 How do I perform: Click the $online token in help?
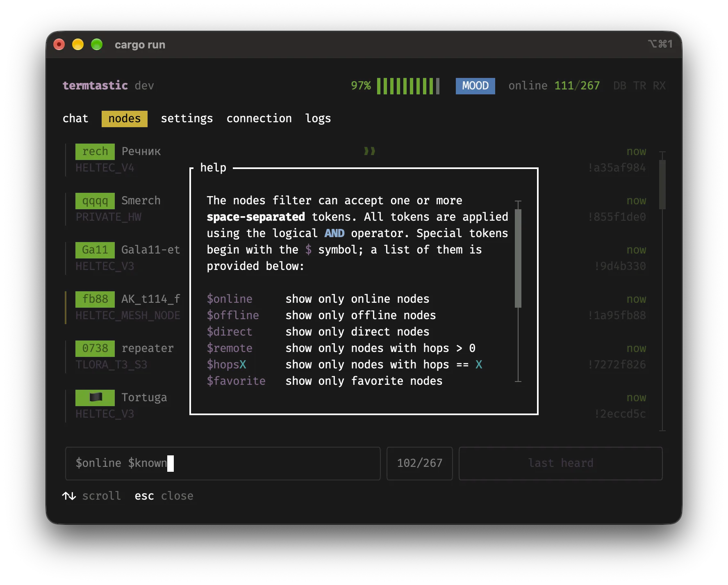[230, 299]
